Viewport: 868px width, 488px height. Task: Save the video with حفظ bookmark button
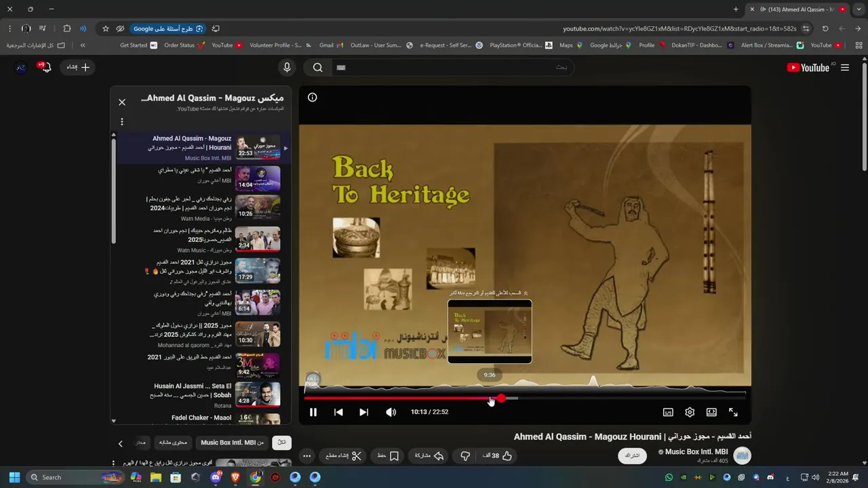389,455
